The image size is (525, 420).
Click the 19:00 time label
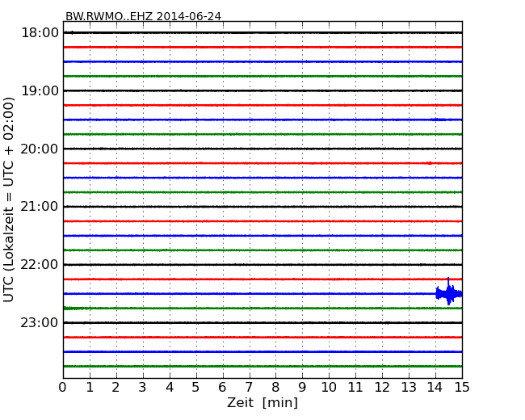40,90
